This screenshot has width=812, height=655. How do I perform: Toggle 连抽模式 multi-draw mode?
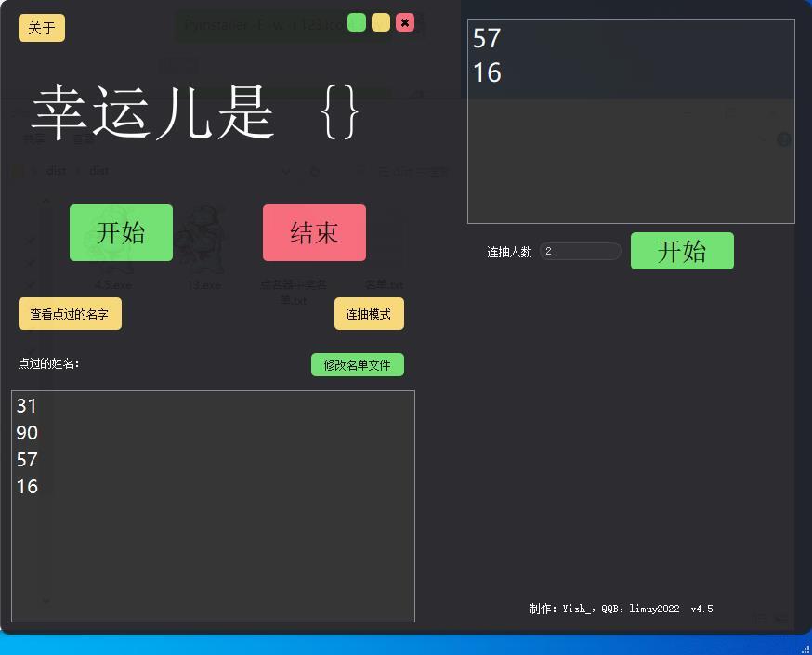tap(369, 314)
